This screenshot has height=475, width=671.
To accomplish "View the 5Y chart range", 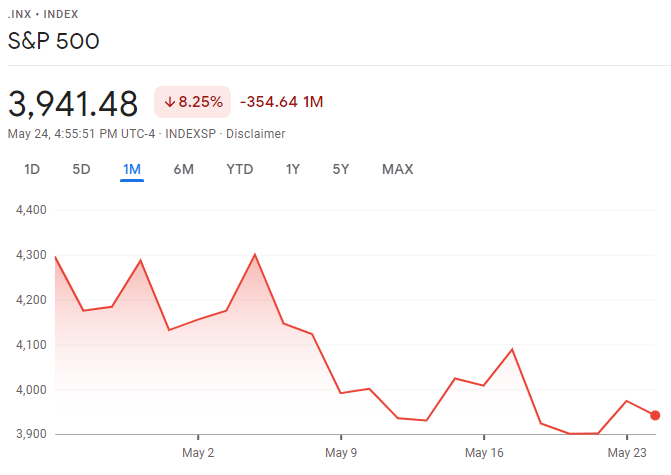I will (341, 169).
